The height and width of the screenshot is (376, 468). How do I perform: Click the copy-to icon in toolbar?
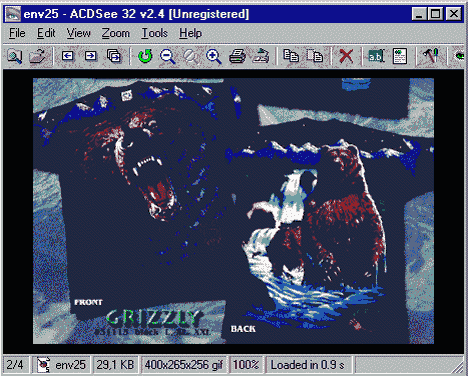coord(291,56)
